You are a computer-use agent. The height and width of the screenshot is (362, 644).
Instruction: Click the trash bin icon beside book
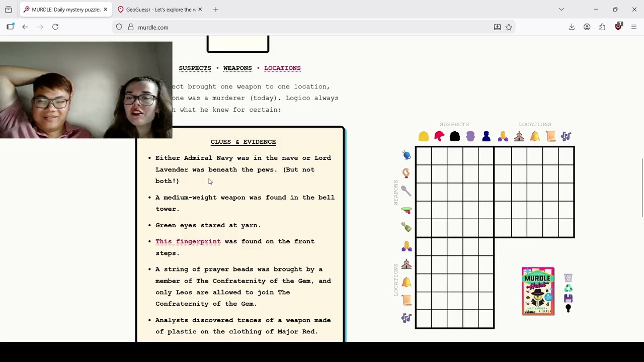(x=568, y=278)
